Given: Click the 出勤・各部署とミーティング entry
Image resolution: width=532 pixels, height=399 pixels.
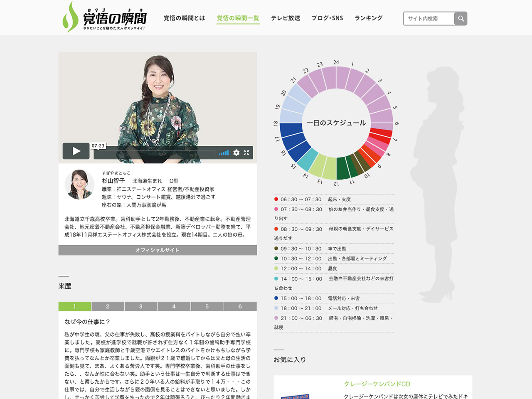Looking at the screenshot, I should tap(357, 259).
